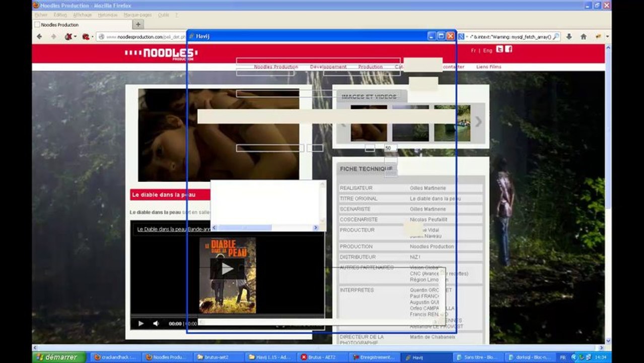Switch to Enregistrement taskbar item
The height and width of the screenshot is (363, 644).
coord(374,357)
